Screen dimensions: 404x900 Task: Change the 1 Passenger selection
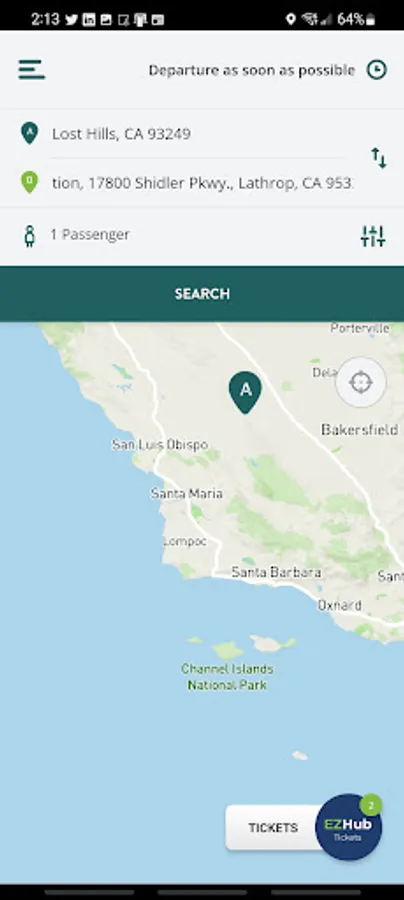[90, 234]
